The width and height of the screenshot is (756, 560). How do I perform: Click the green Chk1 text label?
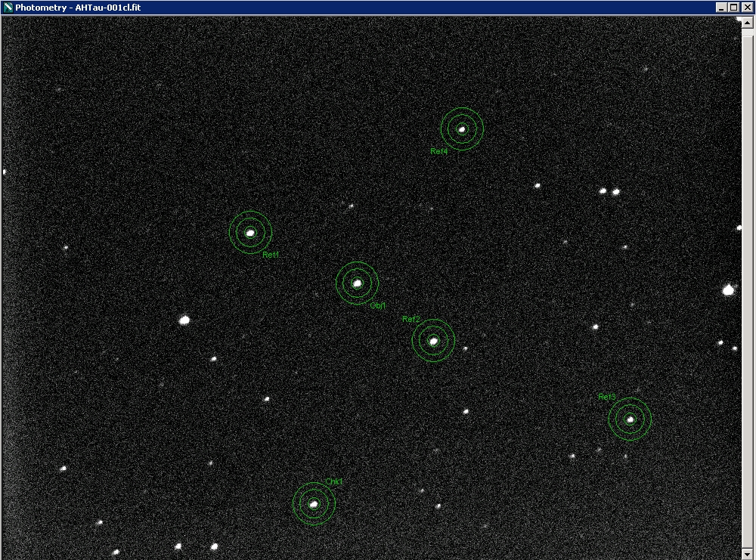click(334, 481)
